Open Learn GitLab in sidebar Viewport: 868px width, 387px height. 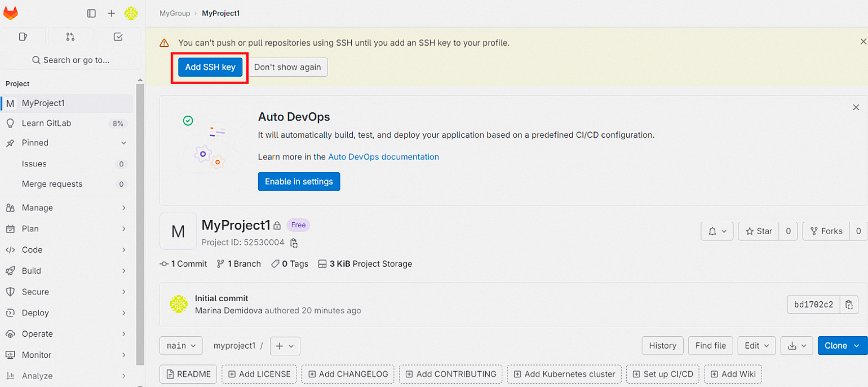pos(68,123)
